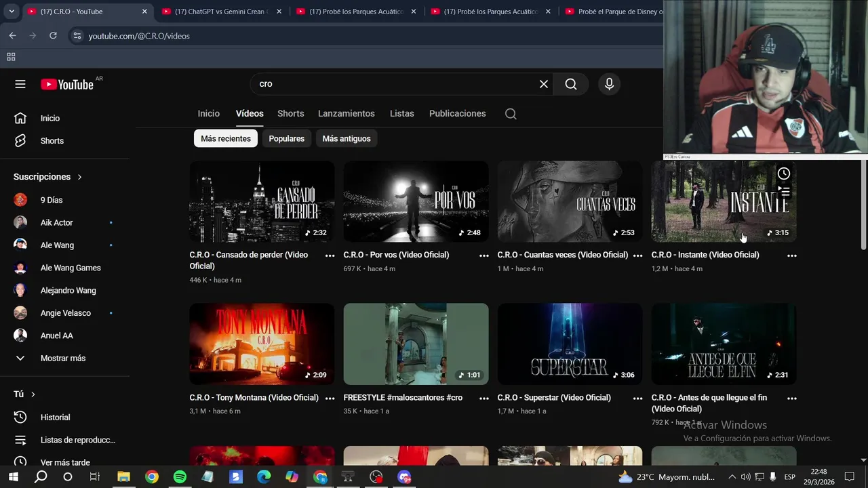Image resolution: width=868 pixels, height=488 pixels.
Task: Switch to Shorts channel tab
Action: click(290, 114)
